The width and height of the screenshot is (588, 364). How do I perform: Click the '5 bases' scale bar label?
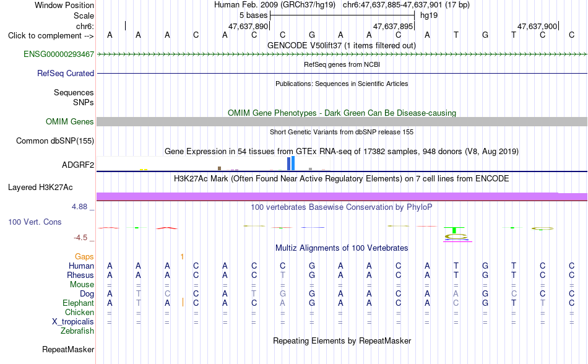254,15
